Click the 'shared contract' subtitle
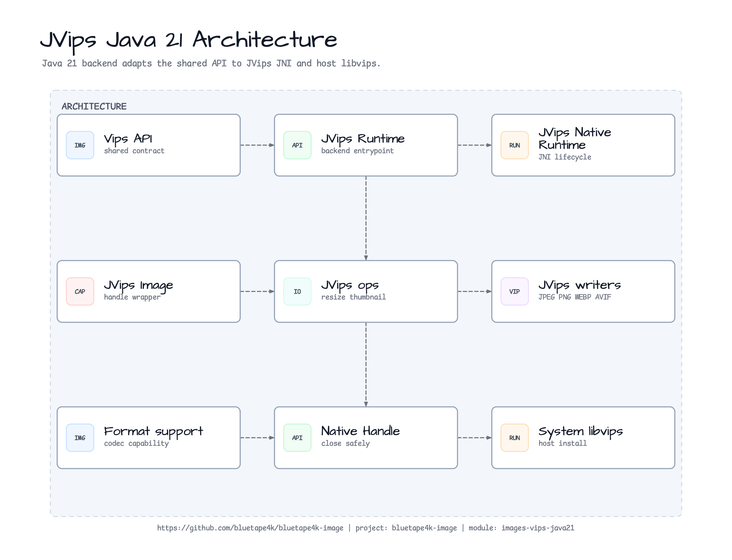This screenshot has height=560, width=732. point(134,151)
